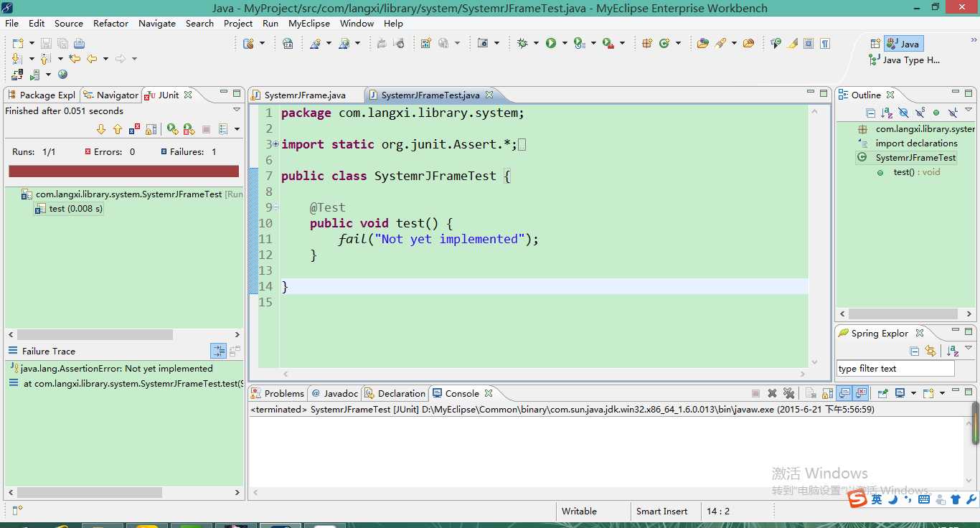Click the Previous Failure arrow in JUnit
Screen dimensions: 980x528
(117, 129)
